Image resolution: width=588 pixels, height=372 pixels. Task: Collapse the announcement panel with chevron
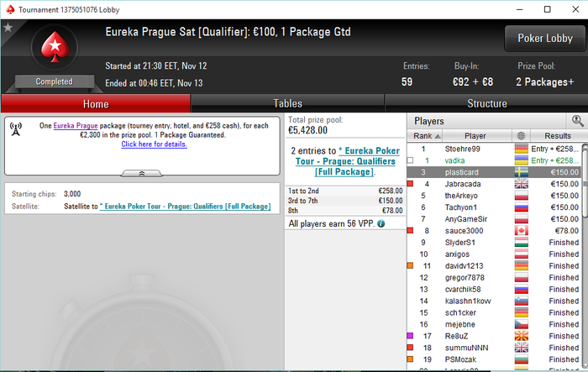click(x=142, y=173)
